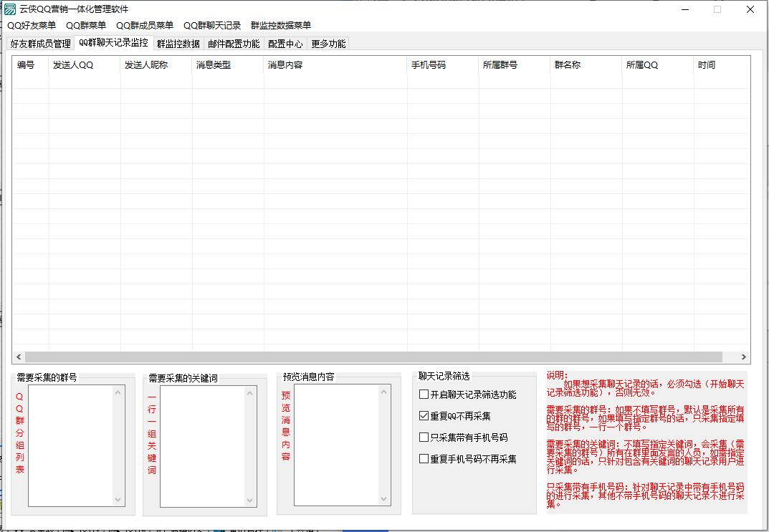Enable 开启聊天记录筛选功能 checkbox
This screenshot has height=532, width=769.
468,395
